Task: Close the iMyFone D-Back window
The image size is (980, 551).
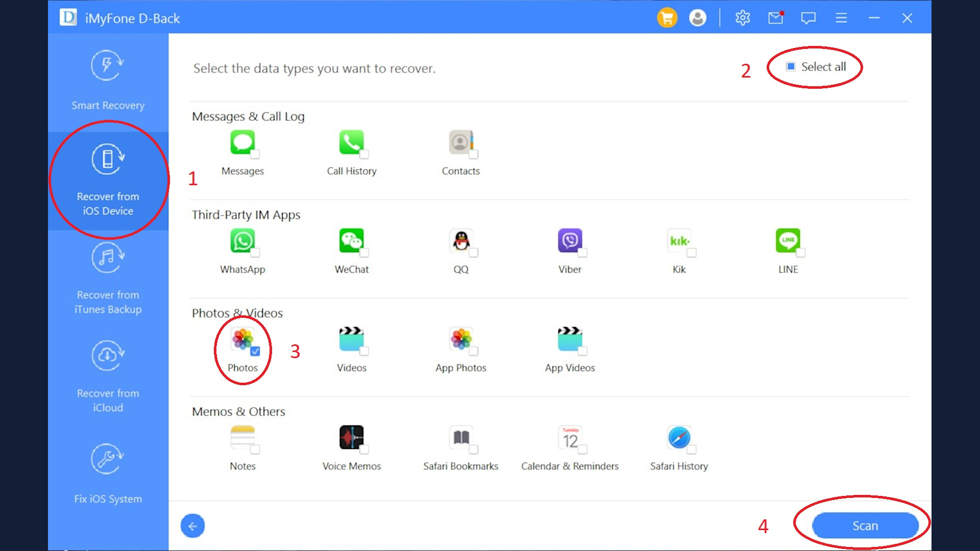Action: click(907, 18)
